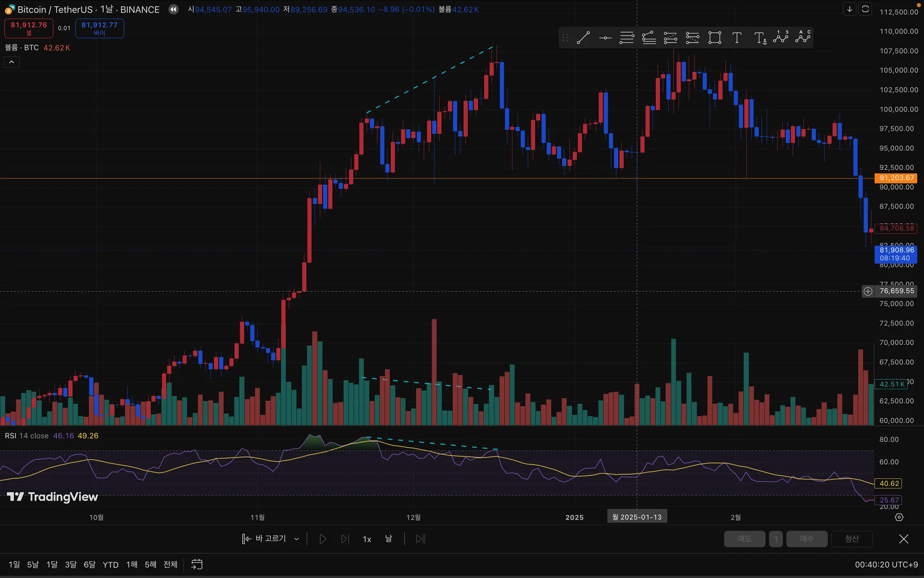Select the trend-based Fib extension tool
The height and width of the screenshot is (578, 924).
tap(649, 37)
